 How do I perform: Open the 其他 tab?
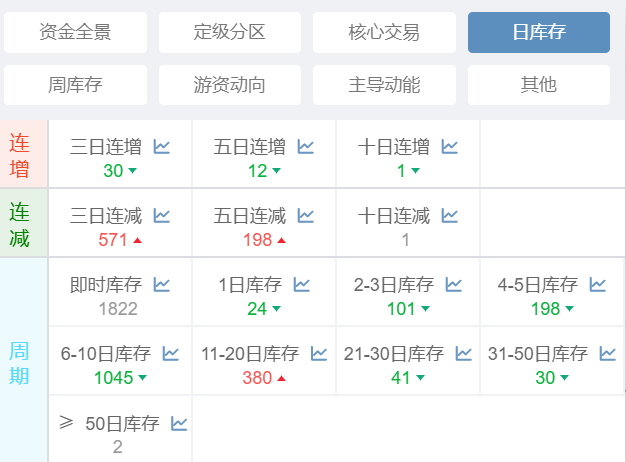[x=539, y=85]
